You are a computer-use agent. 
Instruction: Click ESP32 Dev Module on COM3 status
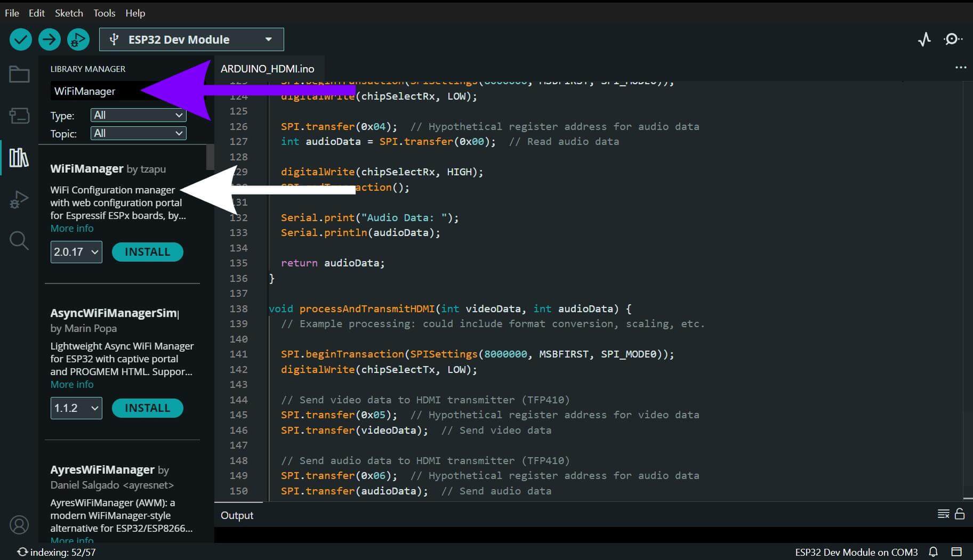click(856, 553)
